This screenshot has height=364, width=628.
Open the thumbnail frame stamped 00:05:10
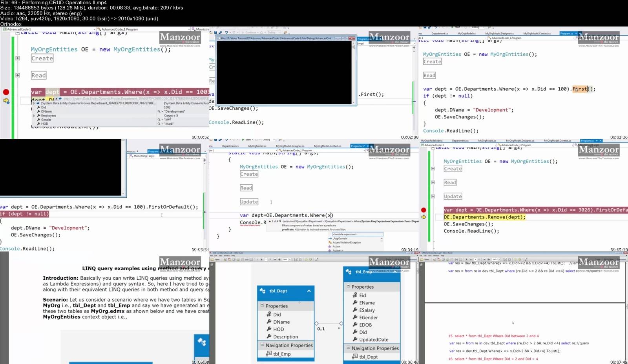523,195
